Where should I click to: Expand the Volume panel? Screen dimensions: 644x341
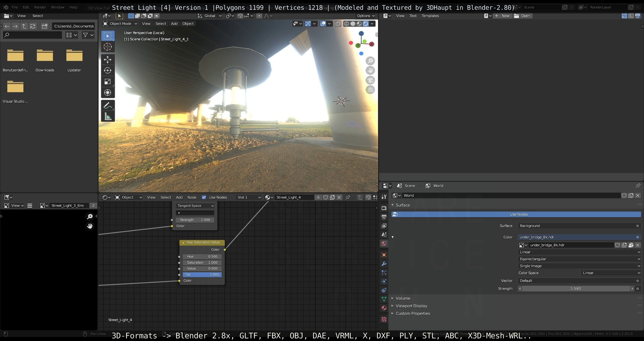point(403,298)
